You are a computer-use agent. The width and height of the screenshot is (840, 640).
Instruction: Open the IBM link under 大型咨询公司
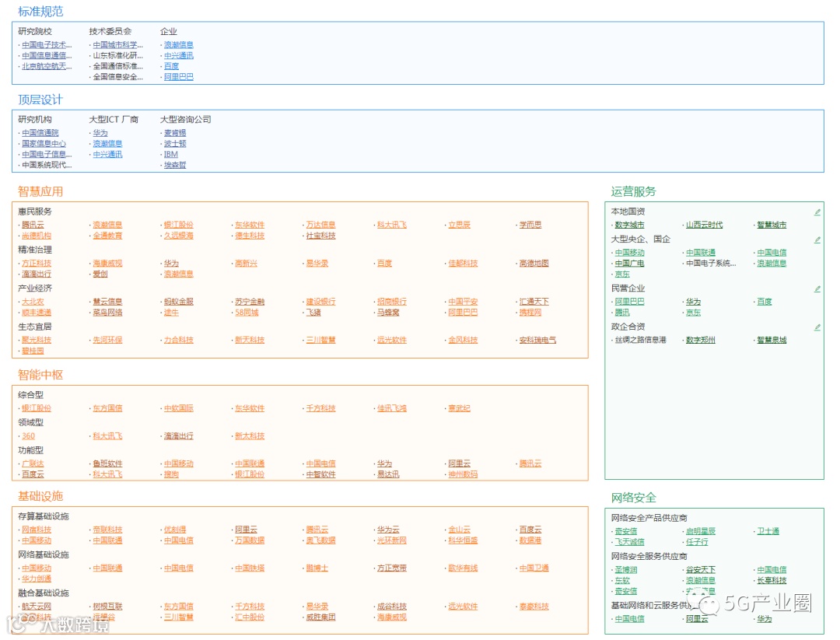(x=171, y=154)
